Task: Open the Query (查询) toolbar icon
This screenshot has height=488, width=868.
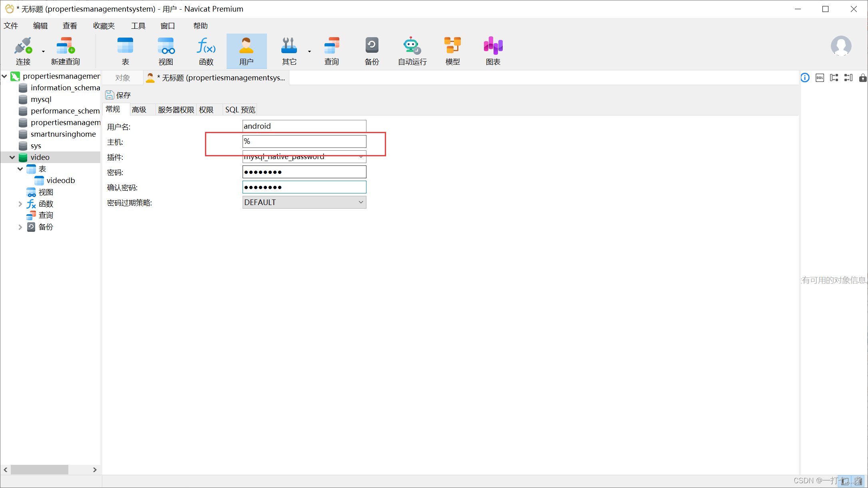Action: click(332, 51)
